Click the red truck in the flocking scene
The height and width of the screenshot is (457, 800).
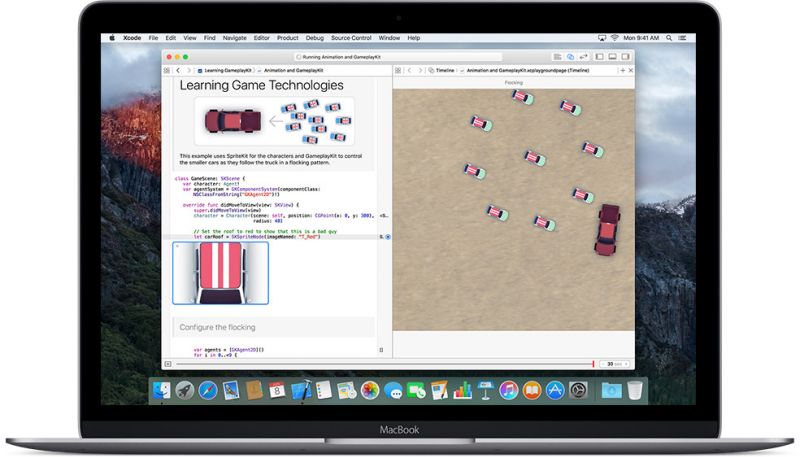tap(607, 230)
